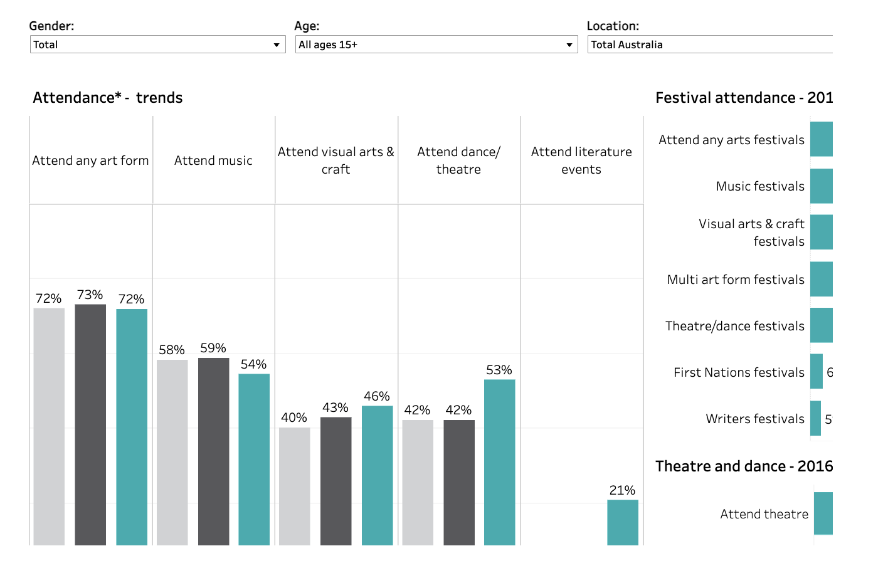Click the First Nations festivals bar

click(816, 371)
